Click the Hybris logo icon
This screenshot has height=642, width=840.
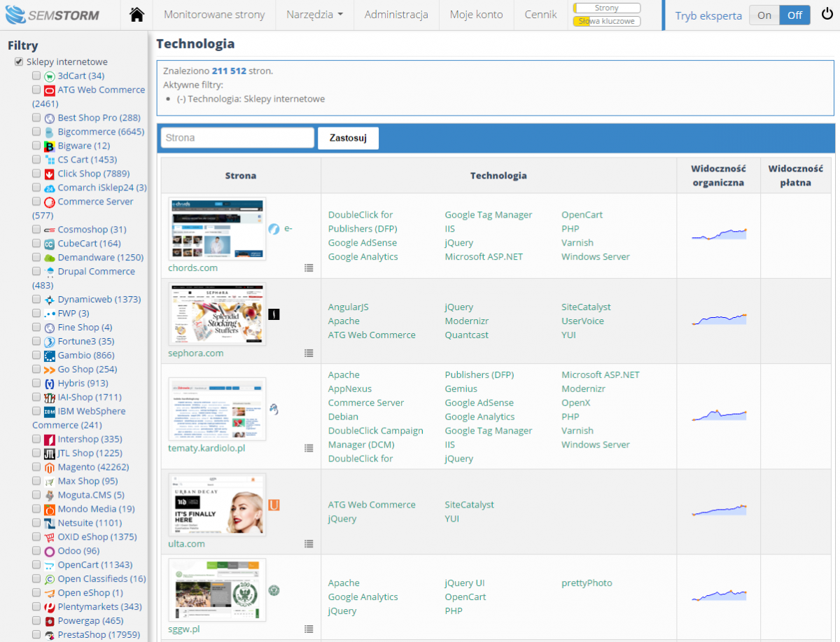click(50, 384)
